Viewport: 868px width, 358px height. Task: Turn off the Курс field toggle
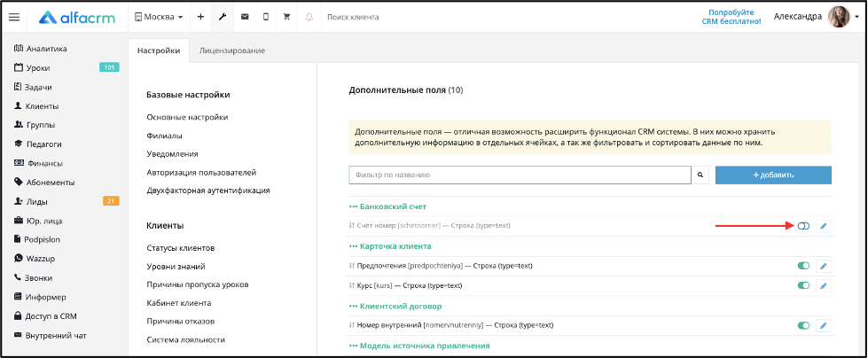tap(803, 285)
